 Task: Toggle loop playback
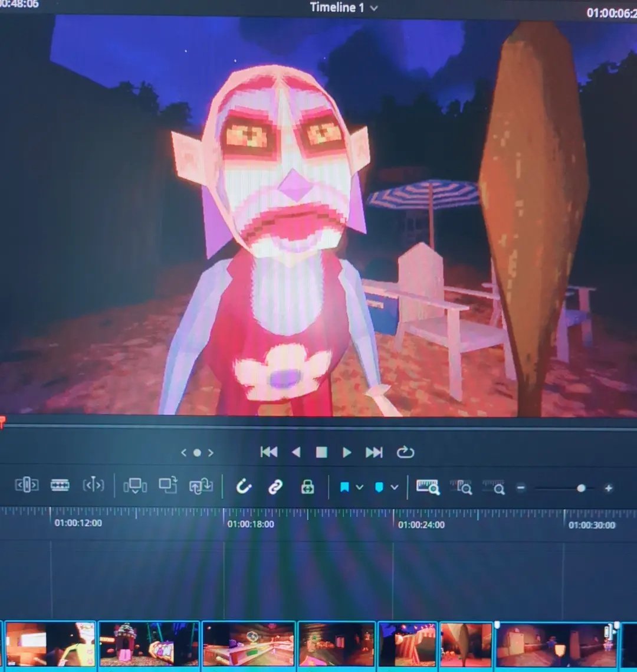(x=405, y=452)
